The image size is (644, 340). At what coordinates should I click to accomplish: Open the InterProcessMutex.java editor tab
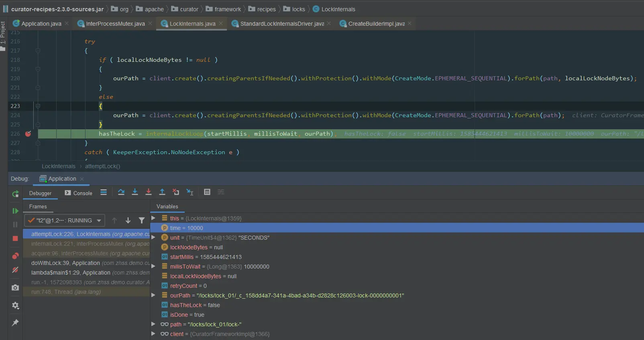[x=115, y=24]
